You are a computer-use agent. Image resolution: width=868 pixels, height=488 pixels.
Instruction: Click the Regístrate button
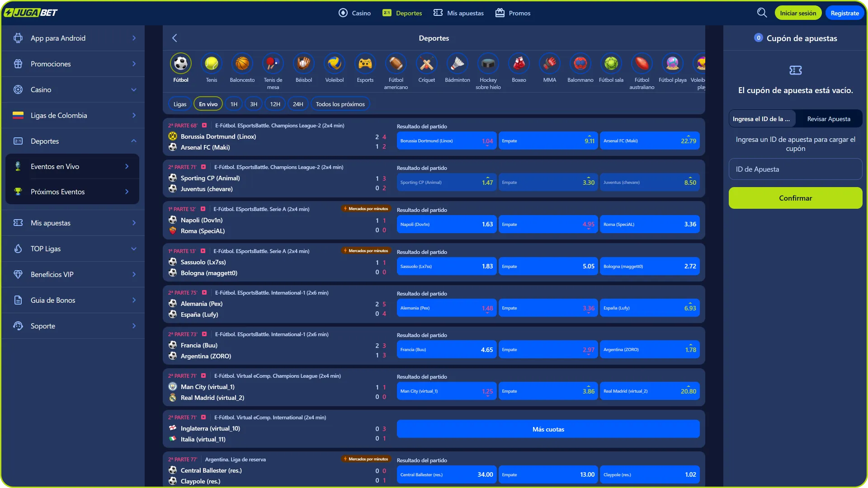click(844, 13)
